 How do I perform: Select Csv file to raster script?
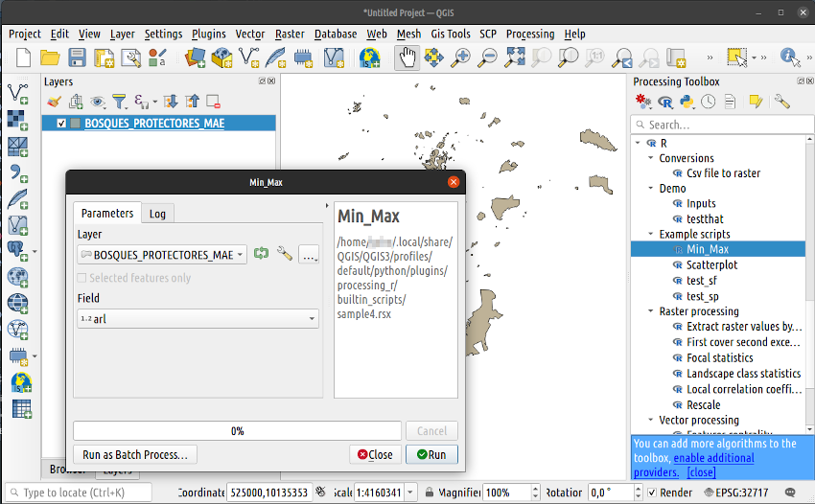click(723, 173)
